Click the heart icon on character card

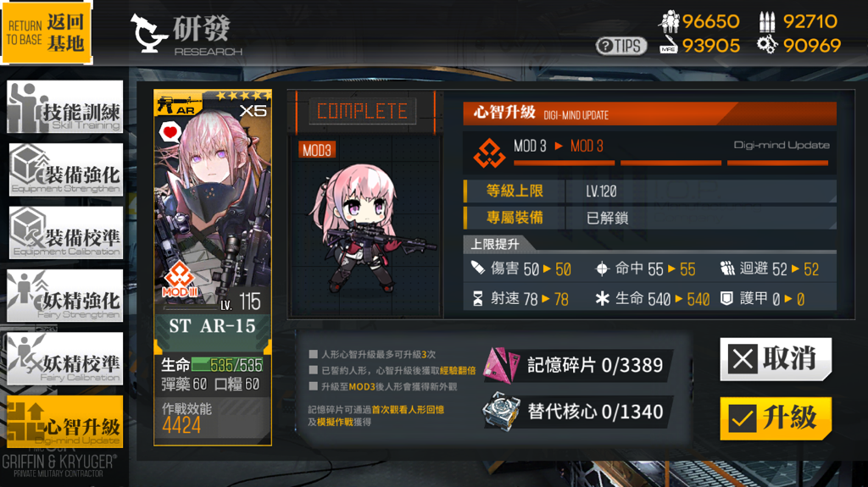[x=170, y=133]
